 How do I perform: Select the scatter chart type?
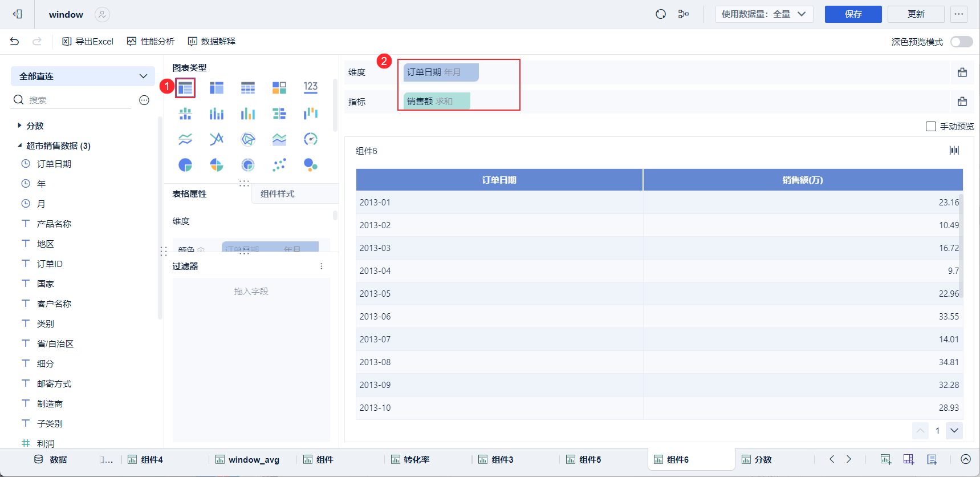(279, 165)
